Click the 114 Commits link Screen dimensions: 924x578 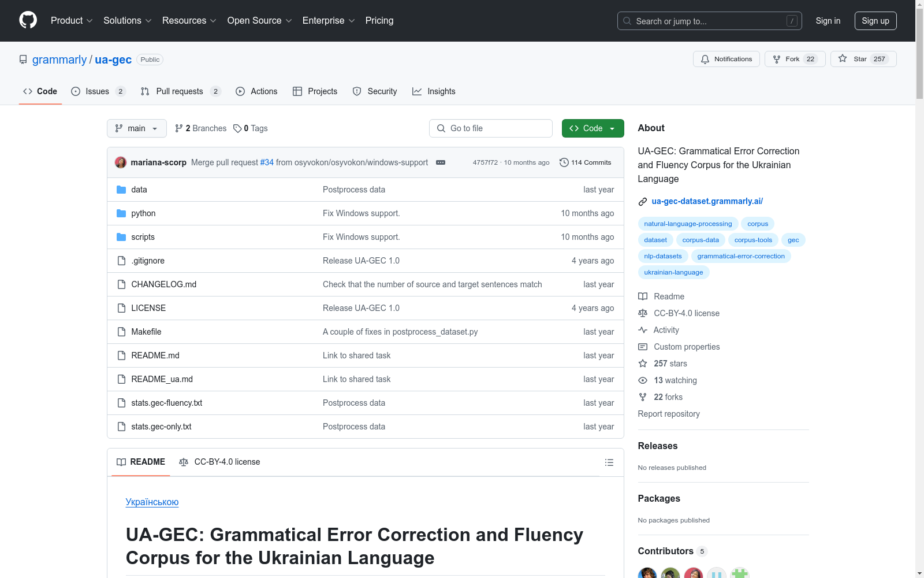pyautogui.click(x=585, y=162)
